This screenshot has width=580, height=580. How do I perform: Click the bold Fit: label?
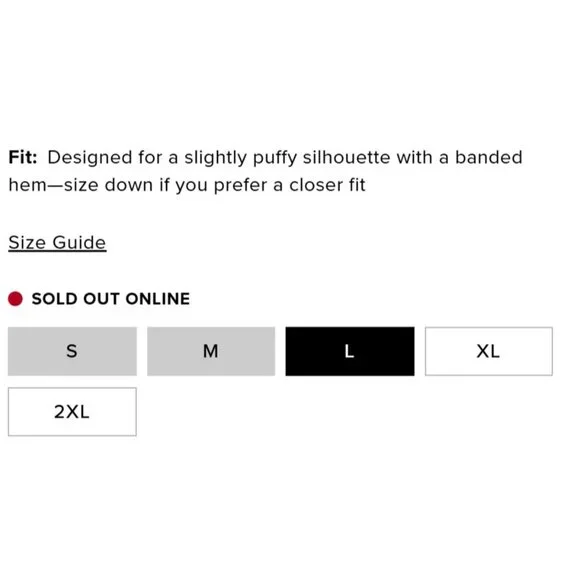23,157
